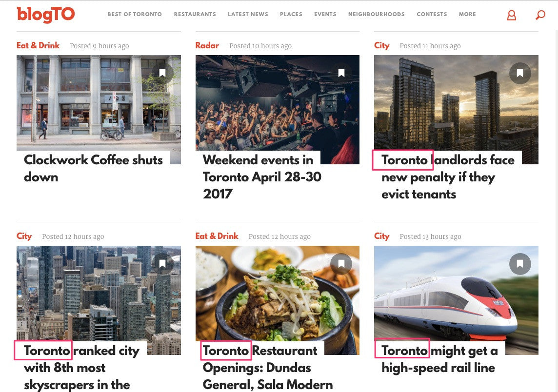Bookmark the Toronto landlords article
The image size is (558, 392).
click(520, 73)
